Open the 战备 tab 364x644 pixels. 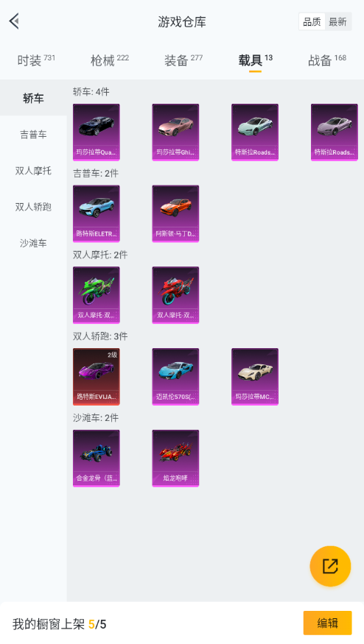coord(327,60)
